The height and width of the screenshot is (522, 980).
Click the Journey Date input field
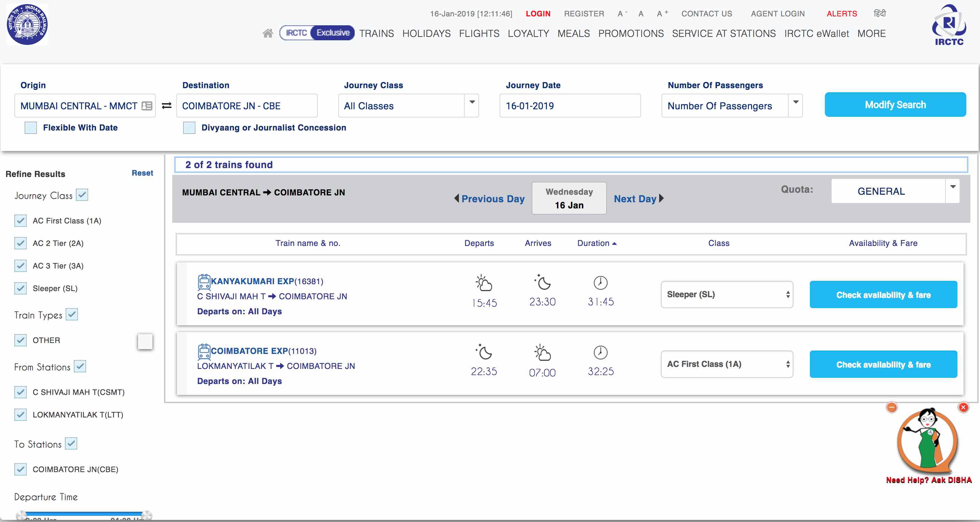tap(570, 106)
